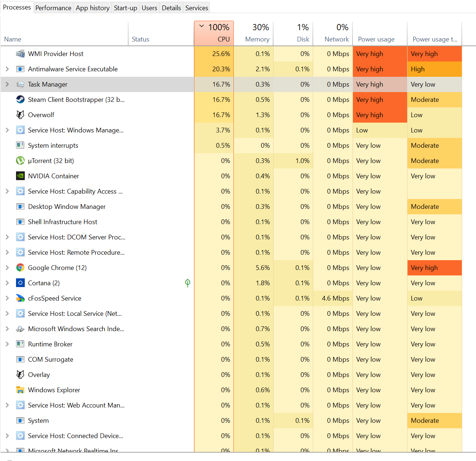Click the System interrupts icon
The height and width of the screenshot is (461, 476).
[20, 146]
